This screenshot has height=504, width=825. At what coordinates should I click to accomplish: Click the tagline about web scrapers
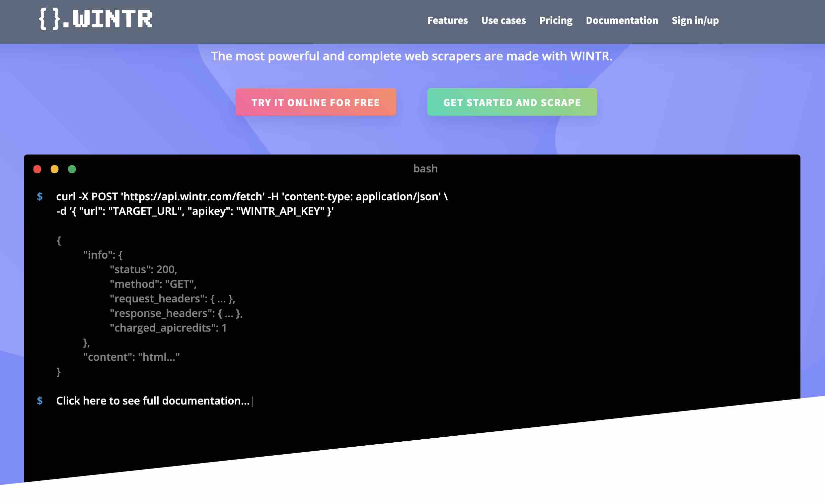(x=412, y=56)
